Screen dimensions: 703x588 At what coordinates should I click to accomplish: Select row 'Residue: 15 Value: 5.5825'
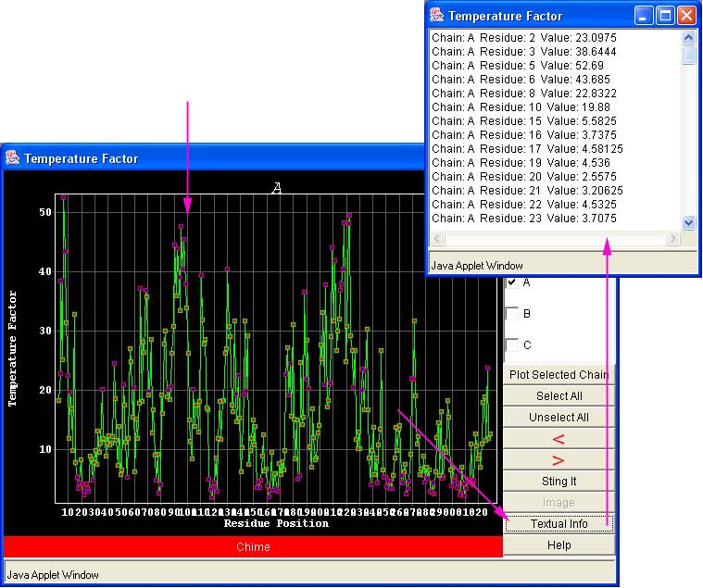tap(524, 121)
